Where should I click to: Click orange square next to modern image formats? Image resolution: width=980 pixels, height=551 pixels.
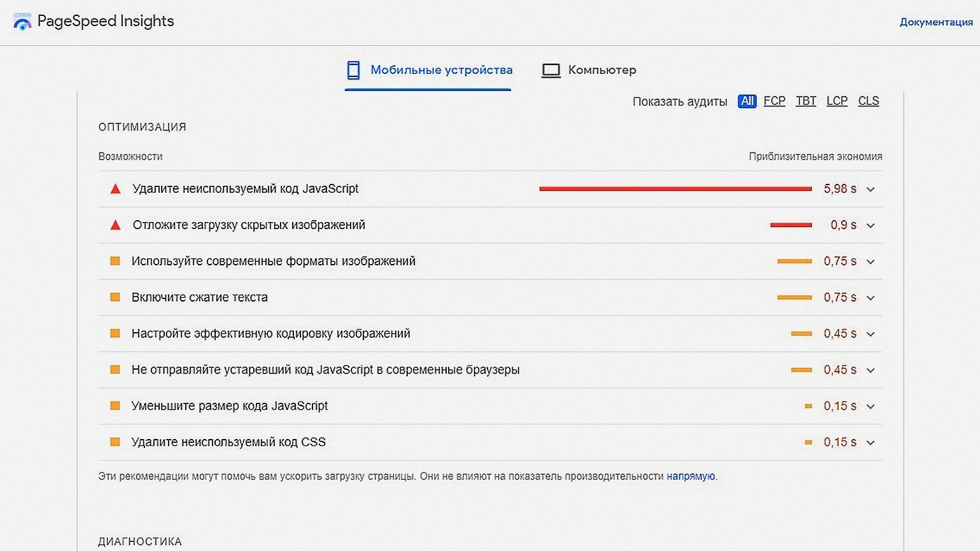pyautogui.click(x=115, y=261)
